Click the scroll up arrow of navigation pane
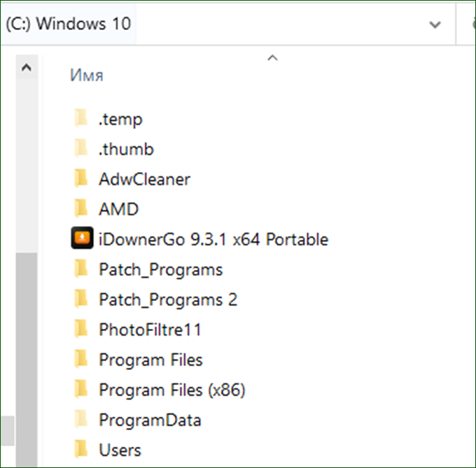476x468 pixels. coord(27,67)
